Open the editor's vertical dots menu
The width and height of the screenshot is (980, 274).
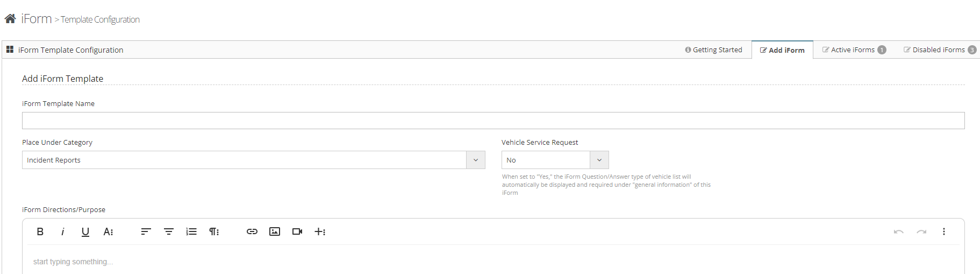(x=943, y=231)
